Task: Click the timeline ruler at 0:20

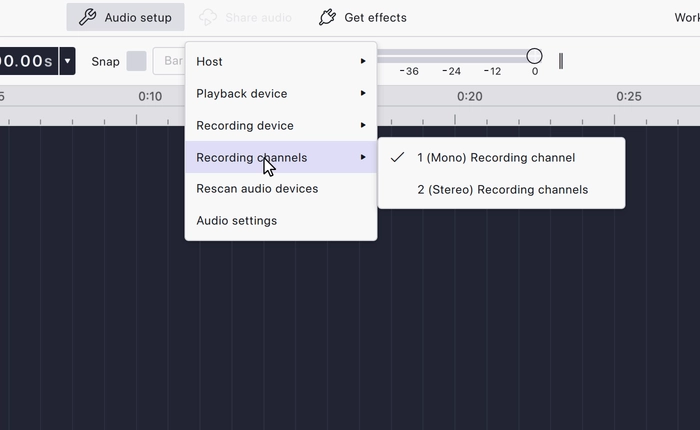Action: coord(470,96)
